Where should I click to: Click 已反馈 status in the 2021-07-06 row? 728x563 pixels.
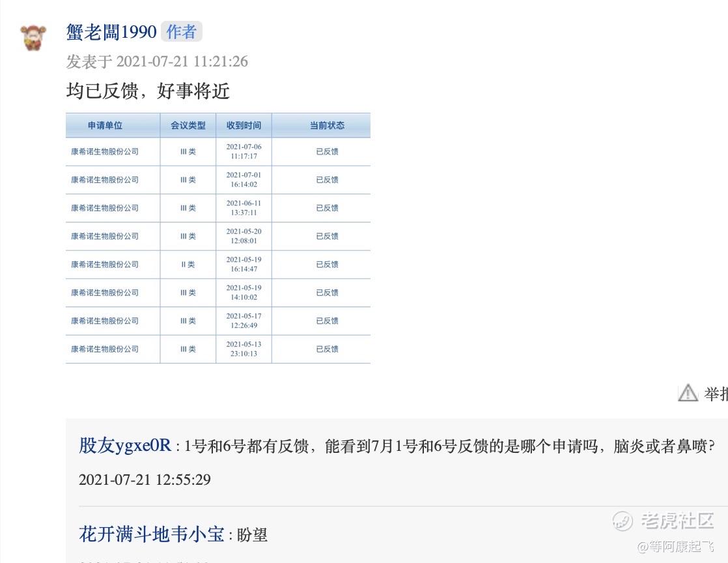[328, 151]
